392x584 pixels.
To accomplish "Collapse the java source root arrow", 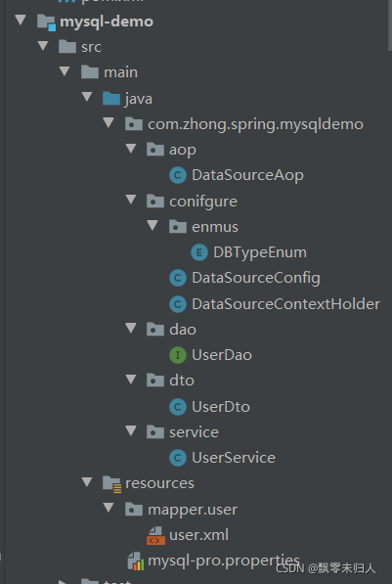I will point(87,97).
